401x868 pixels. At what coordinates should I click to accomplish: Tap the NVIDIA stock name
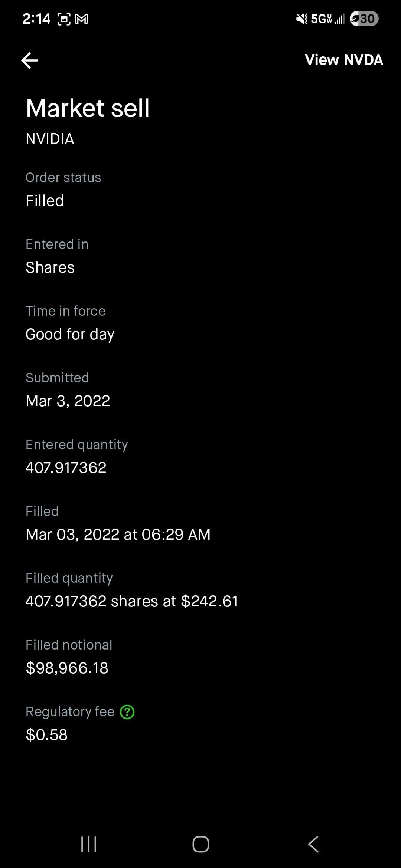(x=50, y=139)
